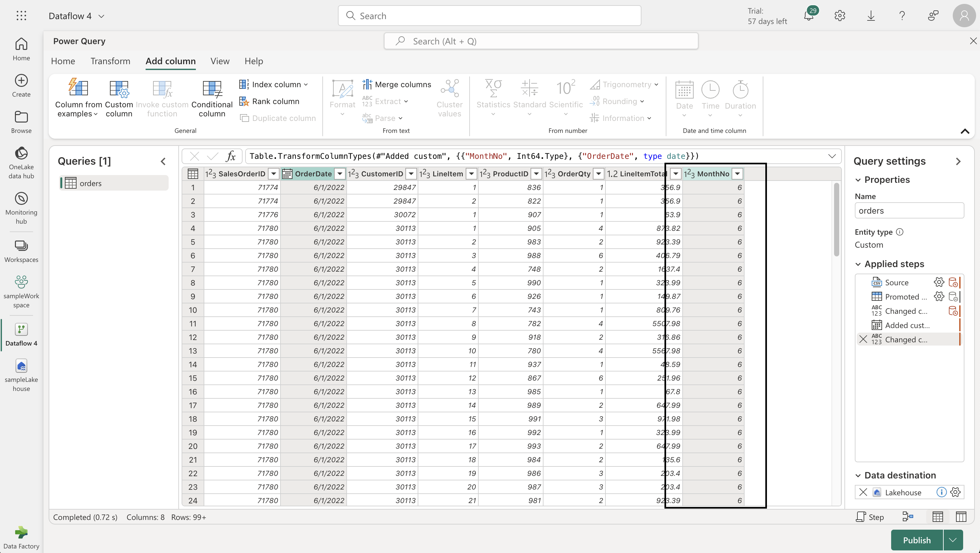Open Lakehouse destination settings gear
Viewport: 980px width, 553px height.
(955, 492)
